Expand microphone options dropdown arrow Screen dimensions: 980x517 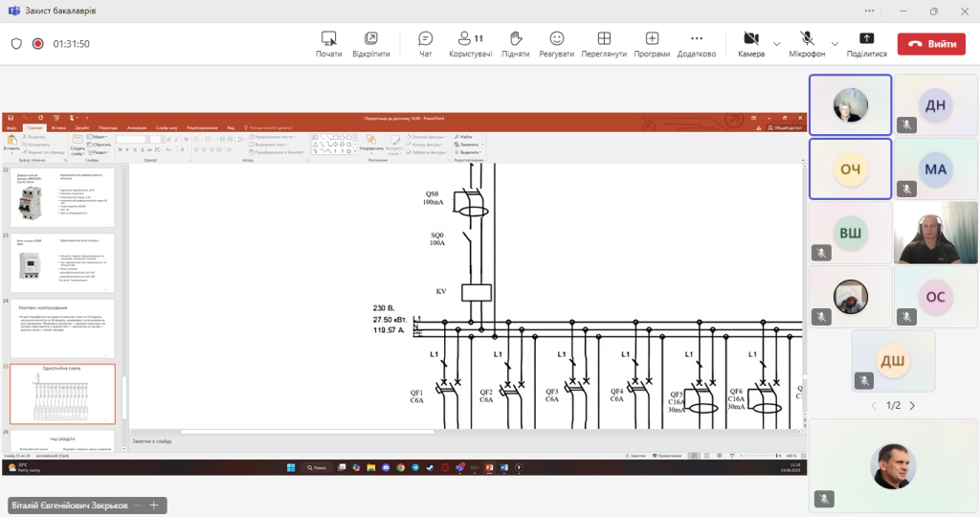pos(835,43)
